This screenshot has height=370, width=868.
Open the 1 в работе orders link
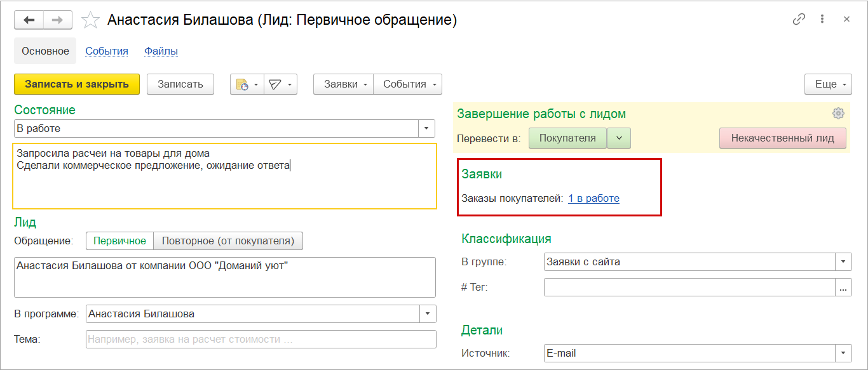pyautogui.click(x=593, y=199)
